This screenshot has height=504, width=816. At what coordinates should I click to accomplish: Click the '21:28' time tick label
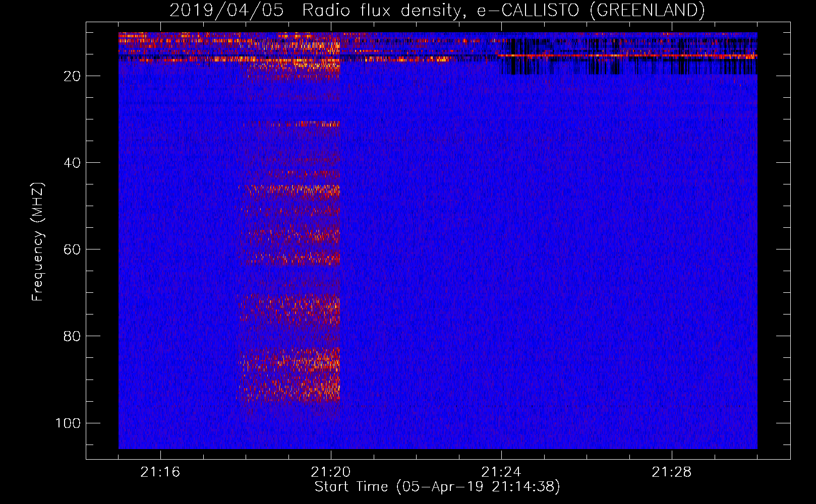pyautogui.click(x=672, y=472)
